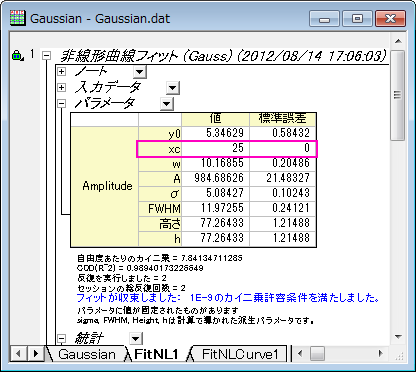Select A standard error 21.48327
416x372 pixels.
pyautogui.click(x=283, y=178)
